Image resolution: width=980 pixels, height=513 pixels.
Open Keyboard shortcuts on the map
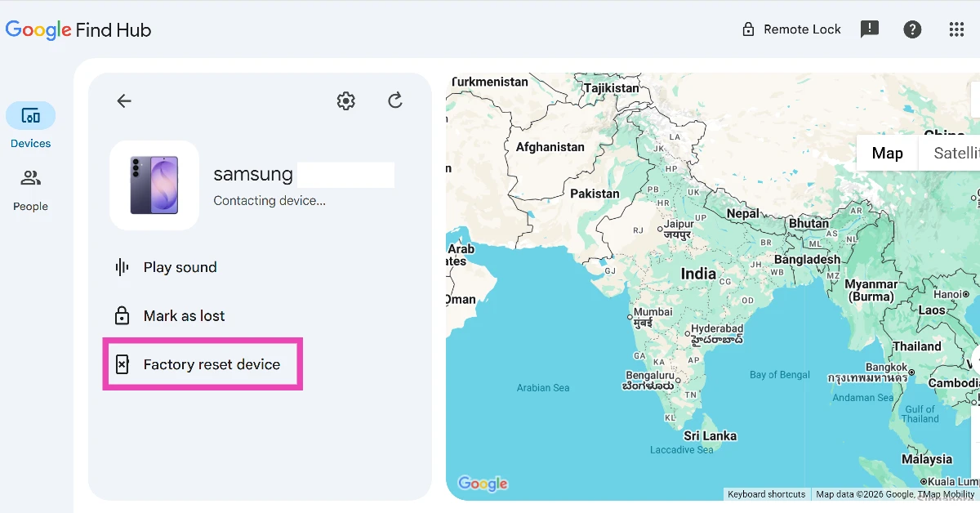coord(767,494)
